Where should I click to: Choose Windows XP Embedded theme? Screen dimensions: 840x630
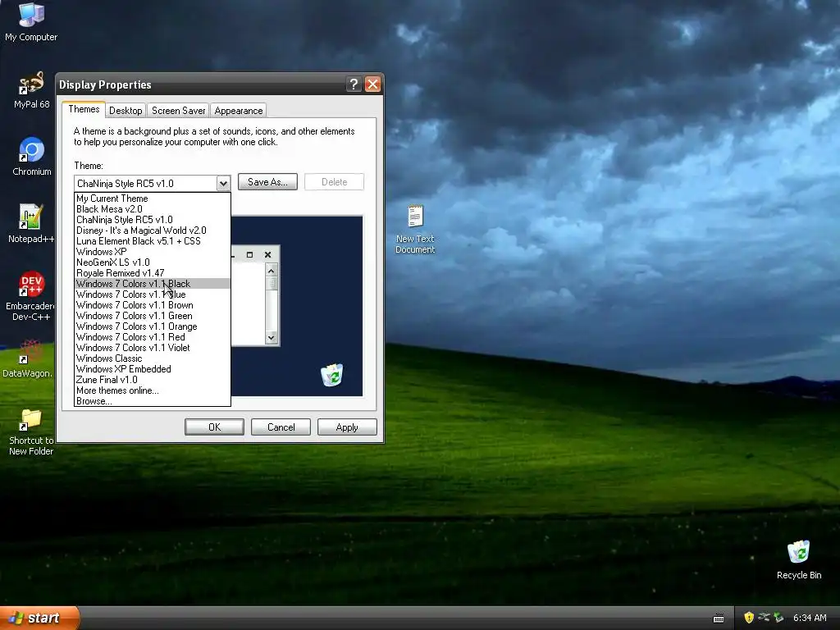[153, 369]
